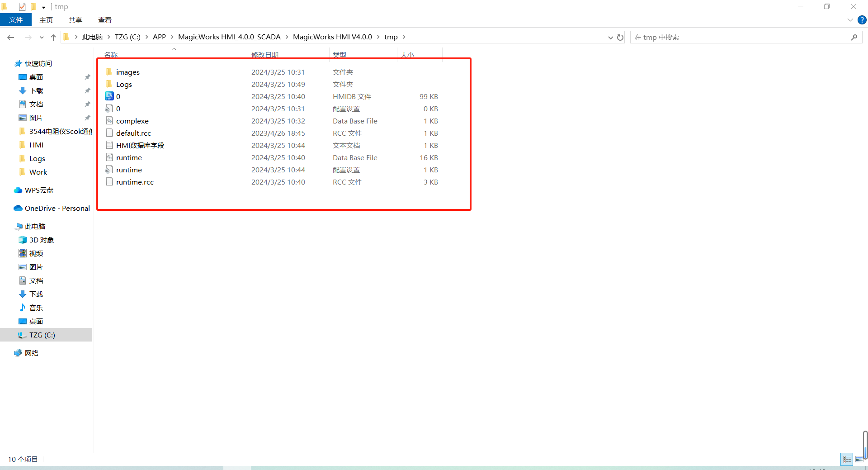Expand chevron after tmp in breadcrumb
Viewport: 868px width, 470px height.
pos(404,37)
